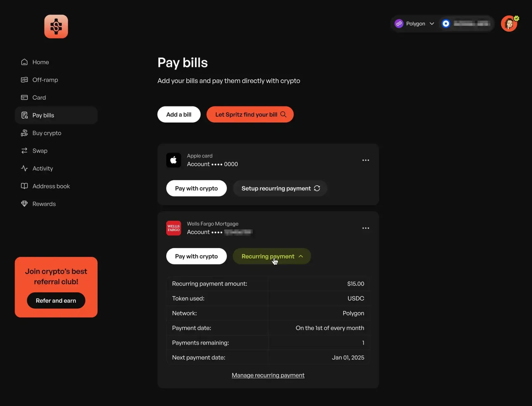This screenshot has height=406, width=532.
Task: Open the user profile avatar
Action: click(x=509, y=24)
